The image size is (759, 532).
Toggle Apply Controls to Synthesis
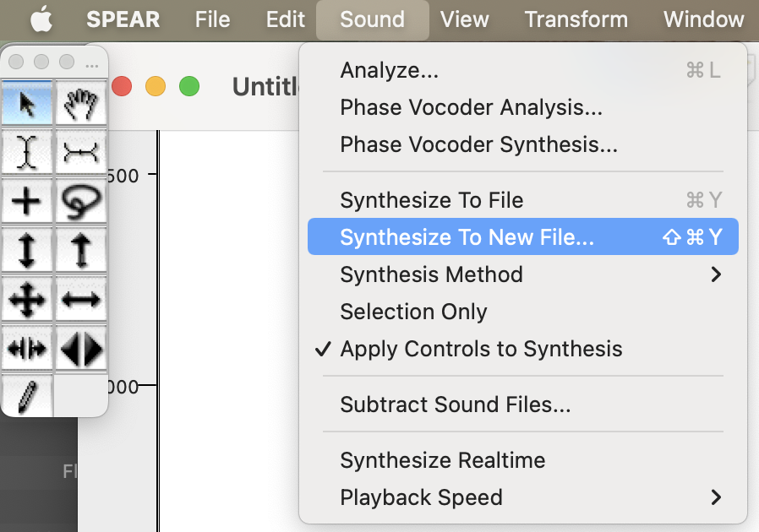click(x=481, y=349)
